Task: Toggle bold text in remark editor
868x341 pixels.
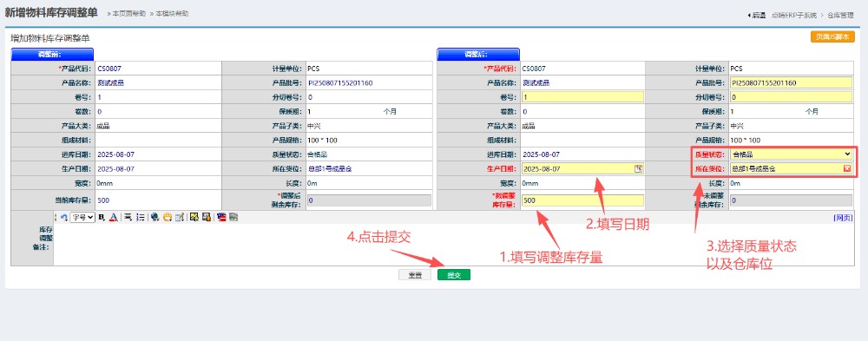Action: pos(102,218)
